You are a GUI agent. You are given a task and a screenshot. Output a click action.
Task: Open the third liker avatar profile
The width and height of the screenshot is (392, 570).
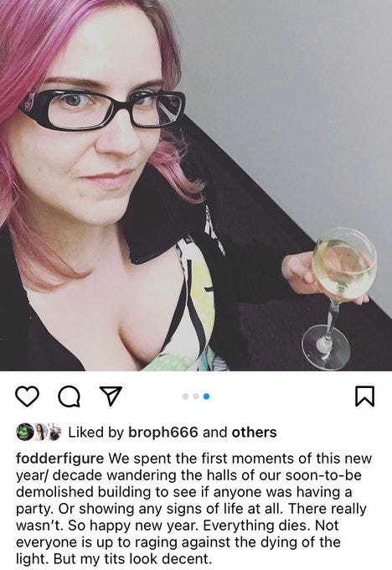(54, 432)
